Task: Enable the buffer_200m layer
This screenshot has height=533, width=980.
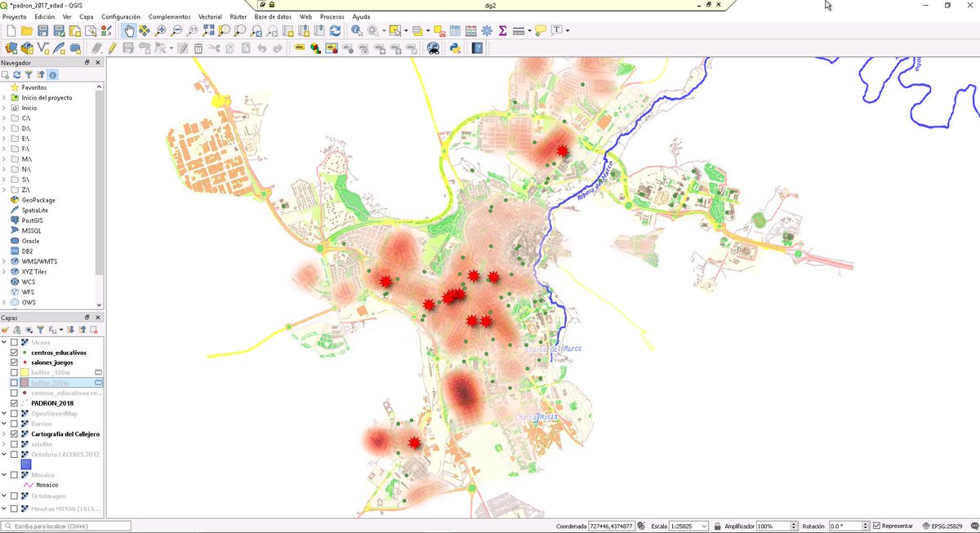Action: point(14,383)
